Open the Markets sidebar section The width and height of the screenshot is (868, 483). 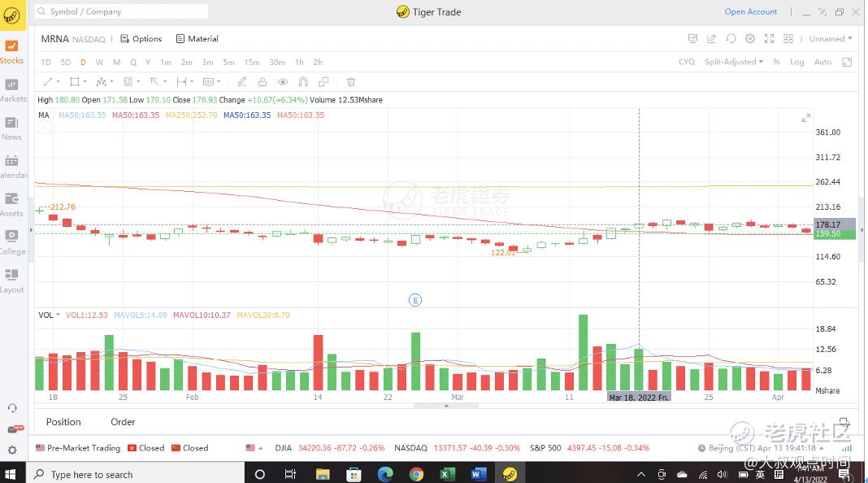tap(11, 90)
